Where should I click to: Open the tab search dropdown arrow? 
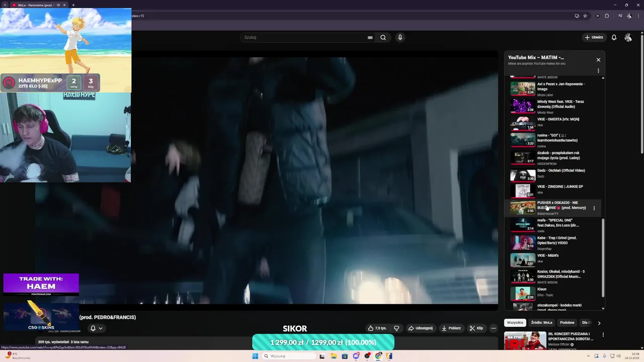coord(5,5)
